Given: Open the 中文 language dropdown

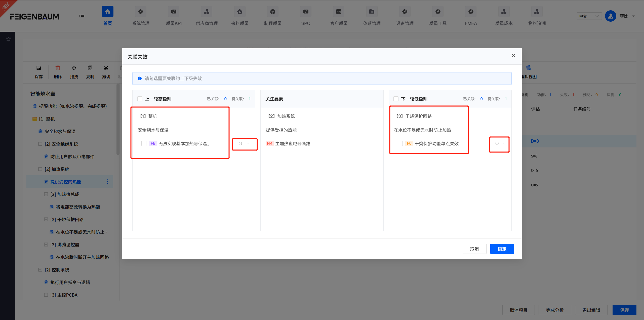Looking at the screenshot, I should tap(589, 16).
